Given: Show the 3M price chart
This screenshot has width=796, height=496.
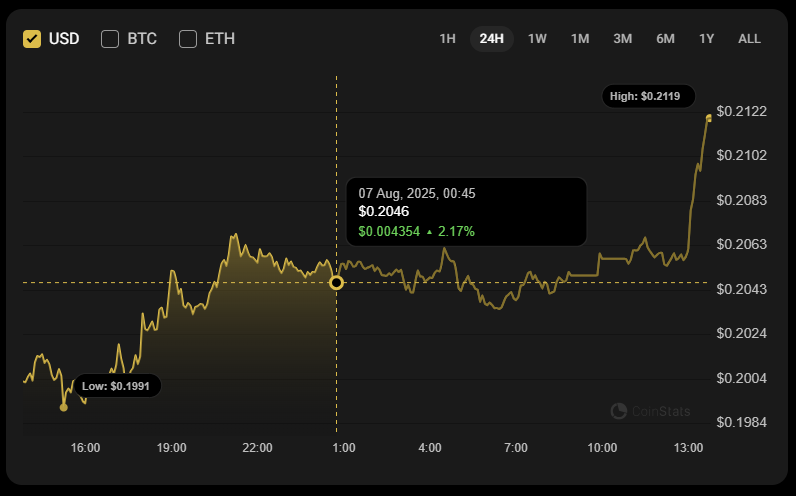Looking at the screenshot, I should (622, 39).
